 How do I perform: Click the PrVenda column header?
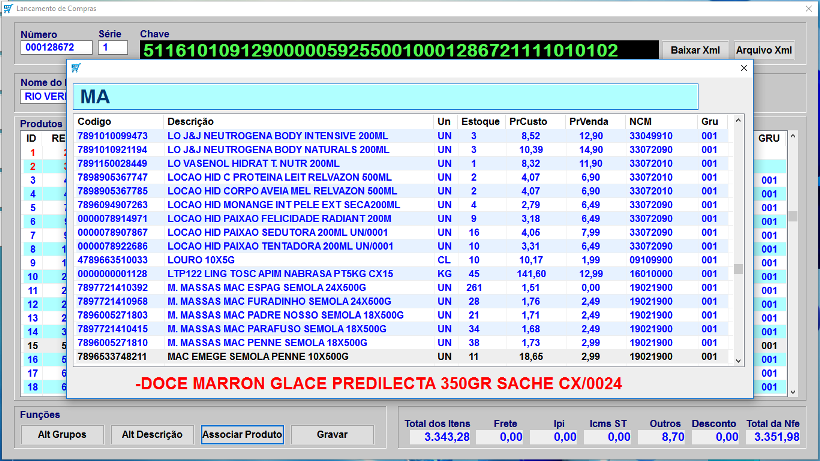coord(595,122)
